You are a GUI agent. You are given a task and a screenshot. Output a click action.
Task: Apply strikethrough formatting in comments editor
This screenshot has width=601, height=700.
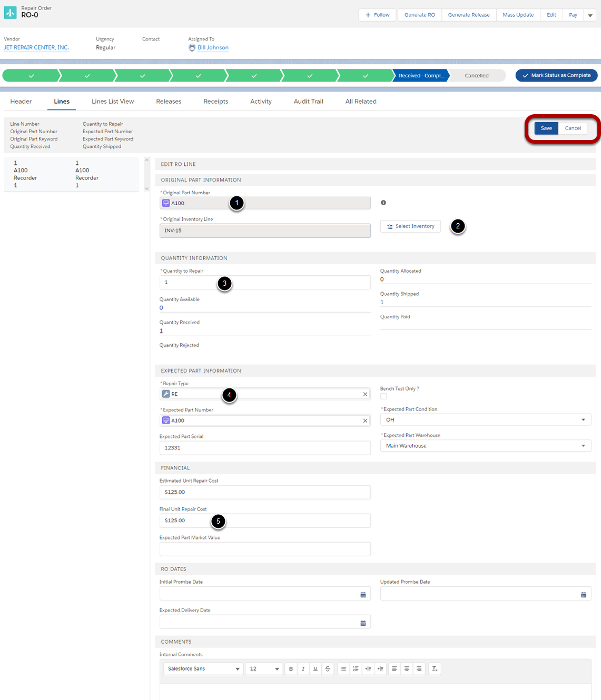click(x=328, y=668)
